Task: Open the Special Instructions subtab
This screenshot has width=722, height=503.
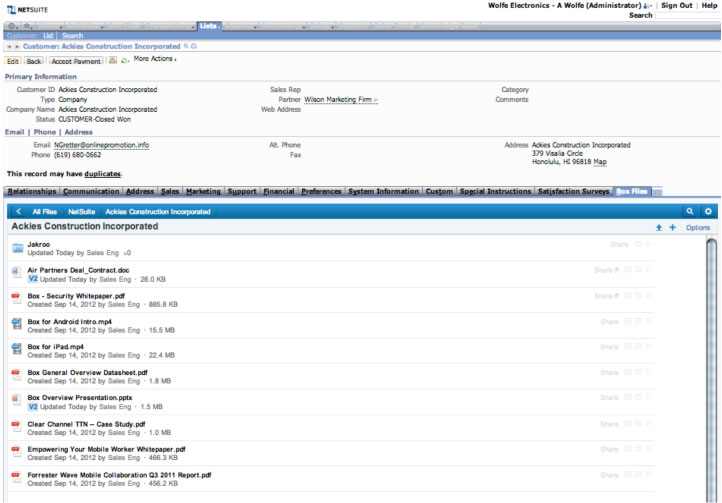Action: tap(495, 191)
